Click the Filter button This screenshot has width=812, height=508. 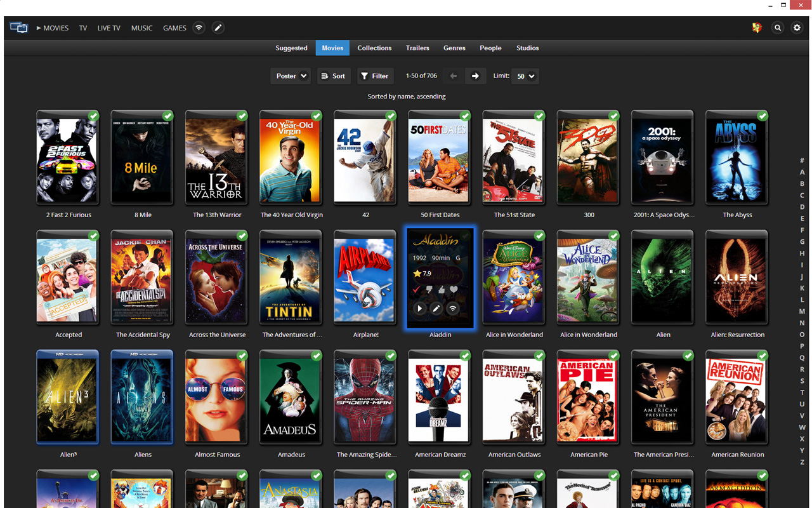pyautogui.click(x=375, y=76)
